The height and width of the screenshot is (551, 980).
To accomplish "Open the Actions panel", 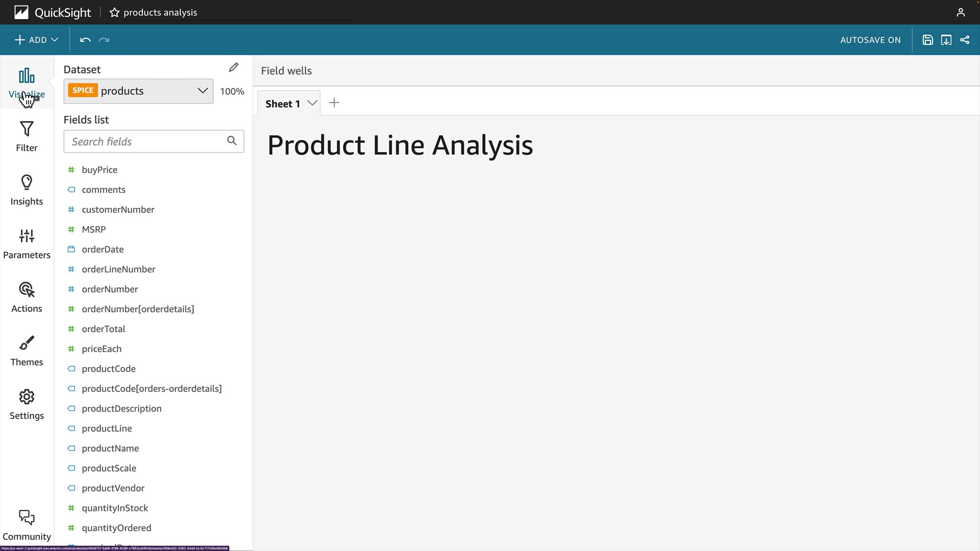I will (x=27, y=297).
